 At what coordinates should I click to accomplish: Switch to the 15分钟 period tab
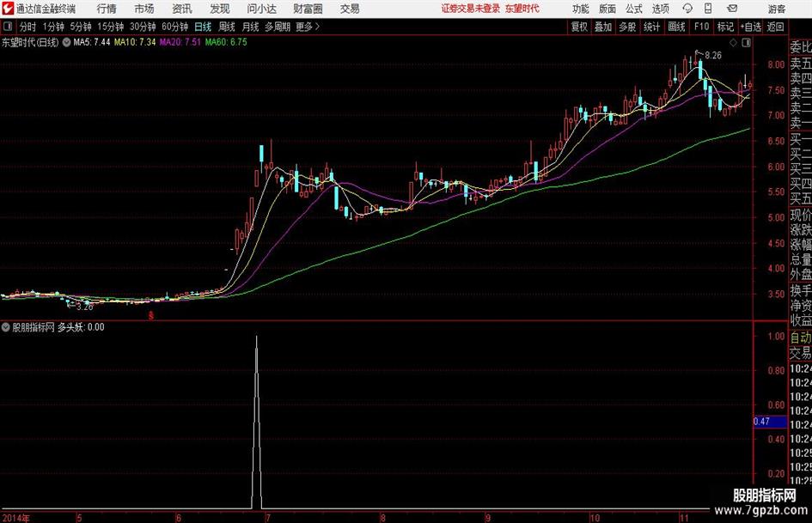(111, 27)
